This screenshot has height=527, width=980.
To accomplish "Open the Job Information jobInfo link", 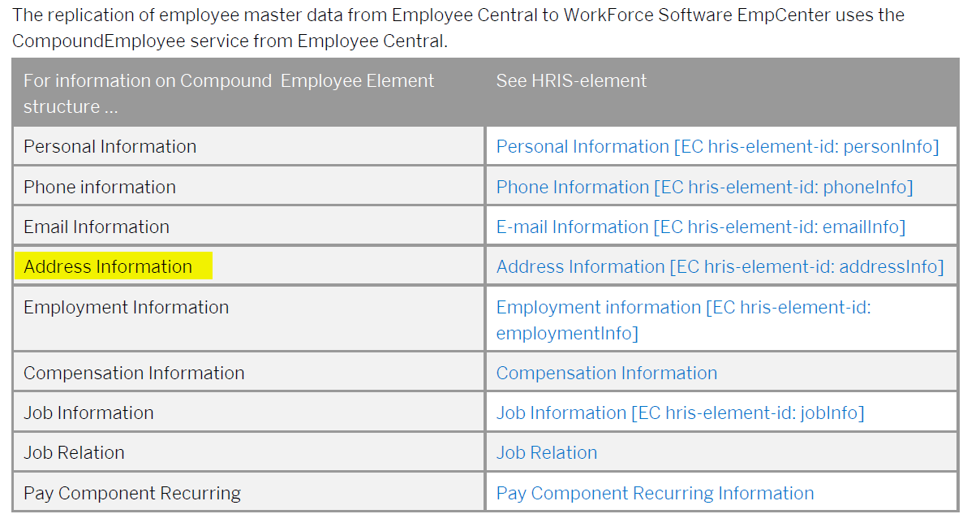I will pos(680,413).
